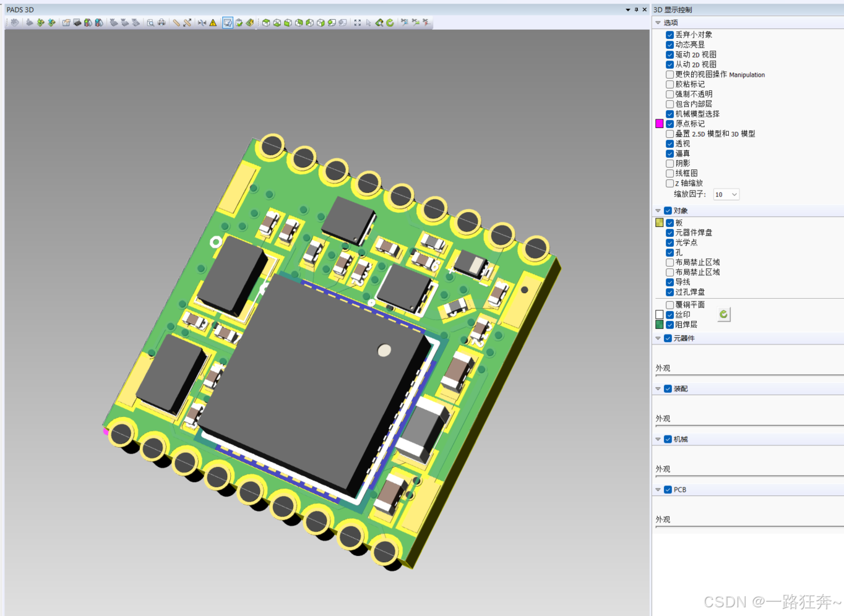
Task: Activate the clearance distance measurement icon
Action: [202, 22]
